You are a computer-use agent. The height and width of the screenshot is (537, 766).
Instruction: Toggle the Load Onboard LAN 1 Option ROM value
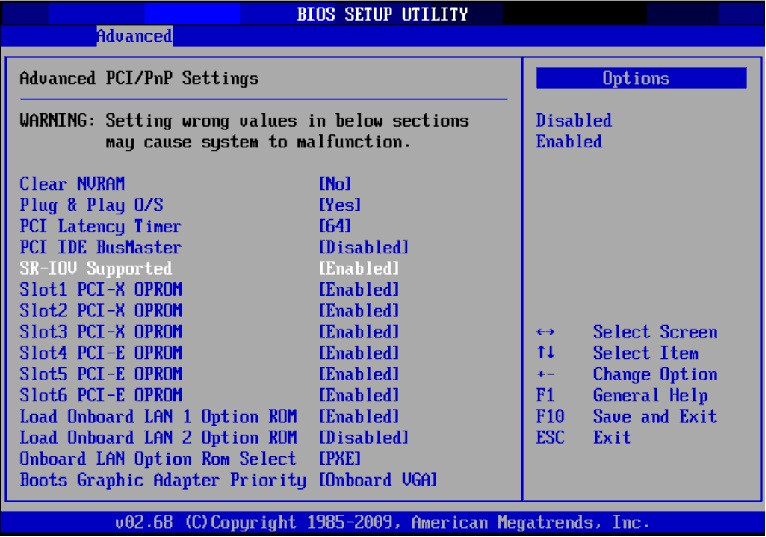(359, 416)
